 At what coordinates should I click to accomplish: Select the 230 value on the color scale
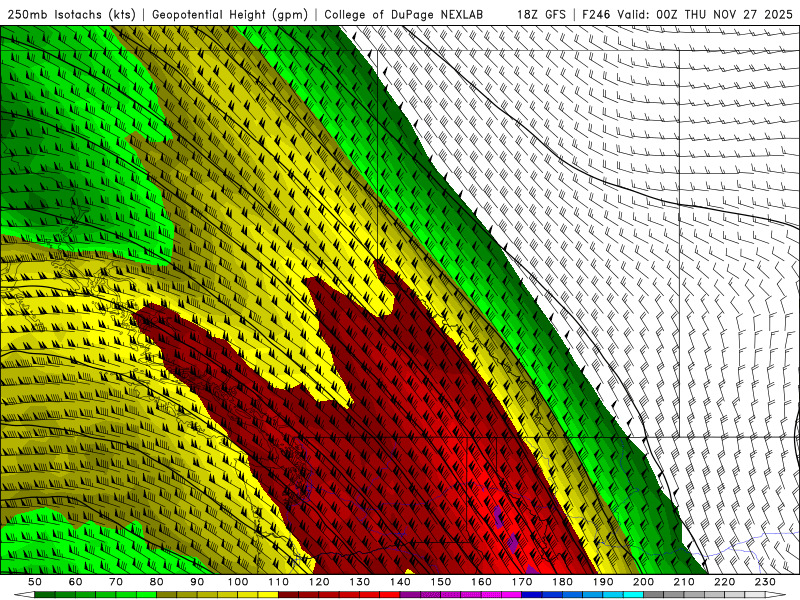[x=765, y=582]
